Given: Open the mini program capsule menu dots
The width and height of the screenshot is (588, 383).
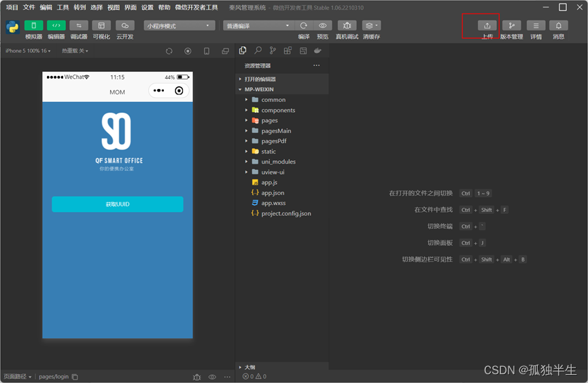Looking at the screenshot, I should (x=158, y=90).
